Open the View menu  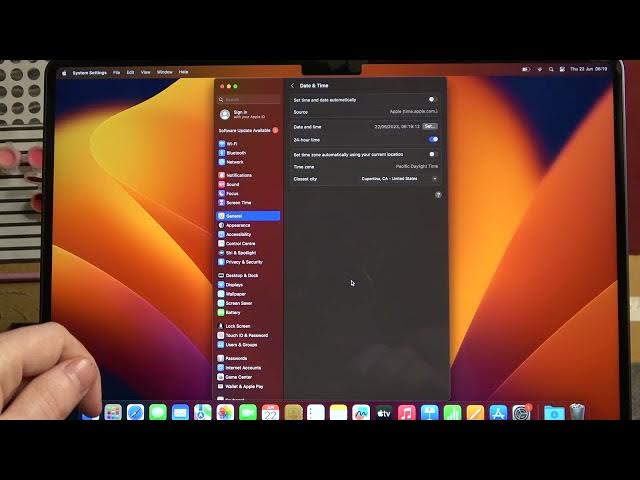coord(145,72)
